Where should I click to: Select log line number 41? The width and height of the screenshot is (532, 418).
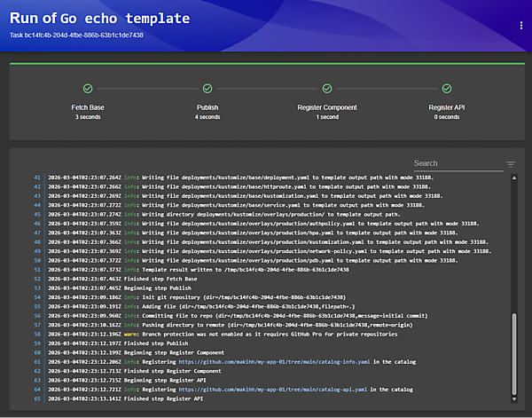tap(37, 177)
